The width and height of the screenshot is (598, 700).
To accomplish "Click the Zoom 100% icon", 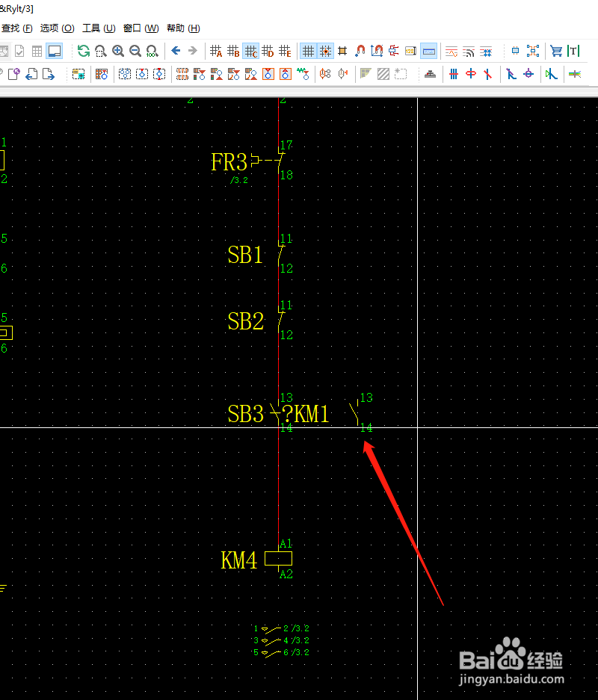I will pos(152,51).
